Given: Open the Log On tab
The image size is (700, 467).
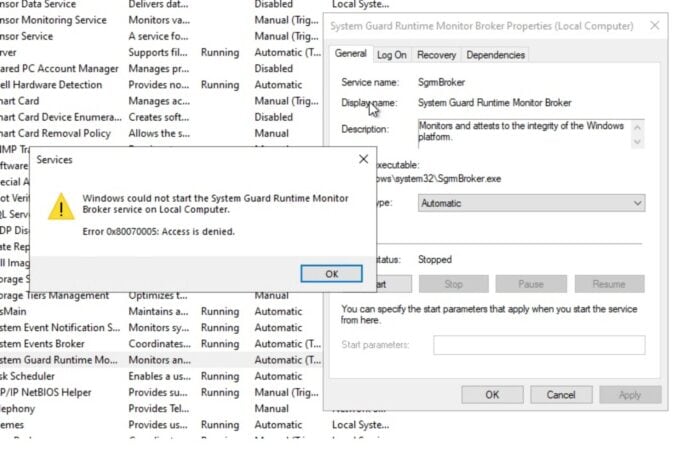Looking at the screenshot, I should tap(392, 55).
